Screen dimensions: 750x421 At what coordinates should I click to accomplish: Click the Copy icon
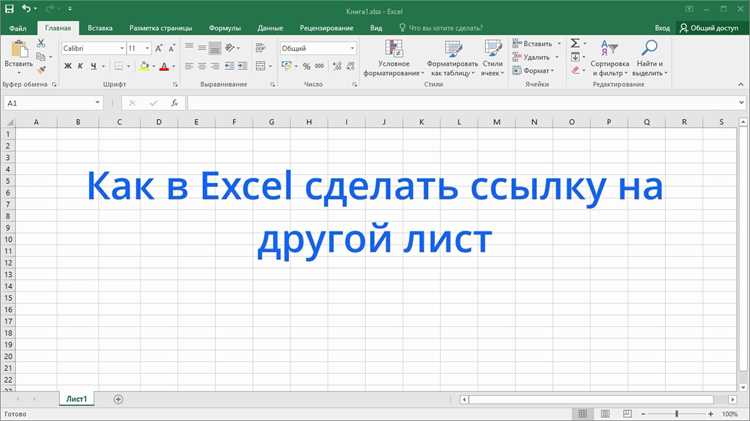coord(41,57)
